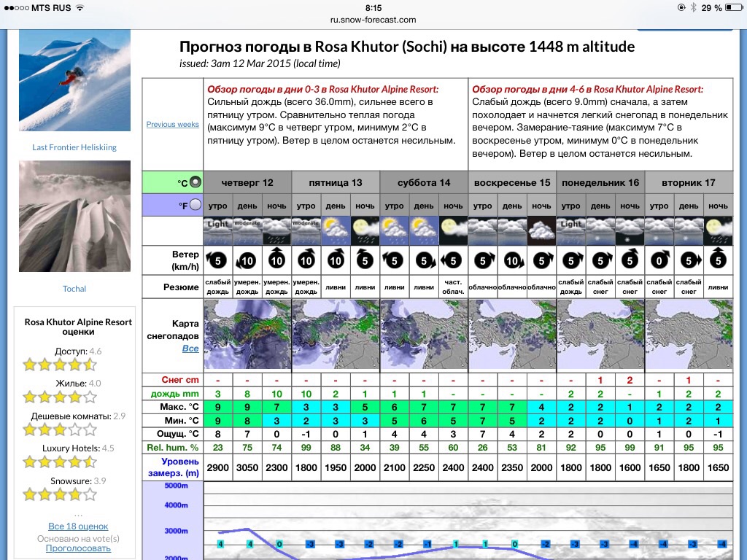Select the пятница 13 day header
Image resolution: width=747 pixels, height=560 pixels.
tap(336, 182)
